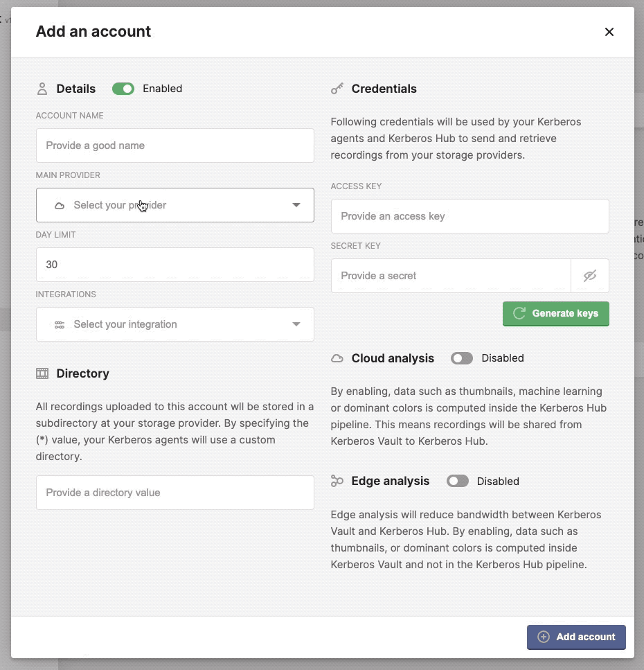Image resolution: width=644 pixels, height=670 pixels.
Task: Click the plus icon on Add account
Action: click(544, 637)
